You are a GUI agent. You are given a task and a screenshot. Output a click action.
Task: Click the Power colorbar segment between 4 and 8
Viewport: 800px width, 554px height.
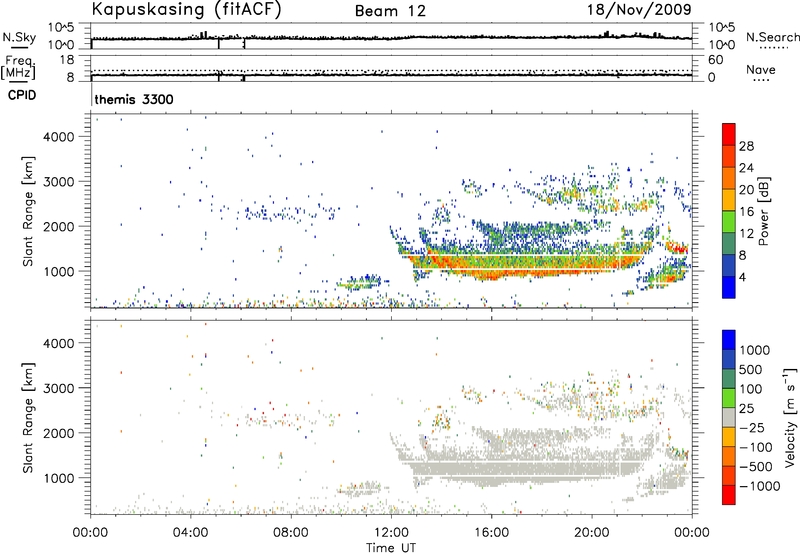point(729,265)
